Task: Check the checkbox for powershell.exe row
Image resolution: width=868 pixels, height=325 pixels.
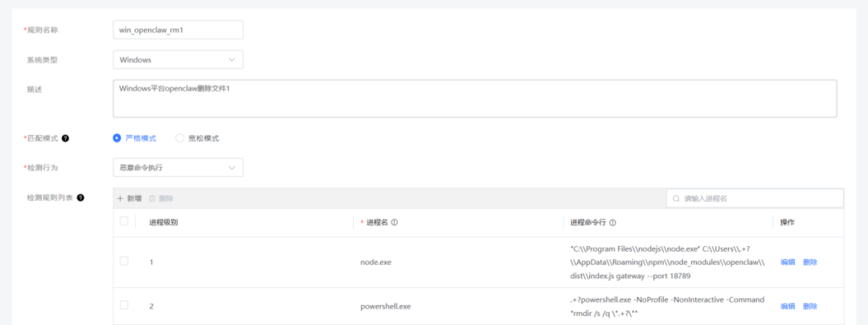Action: 124,306
